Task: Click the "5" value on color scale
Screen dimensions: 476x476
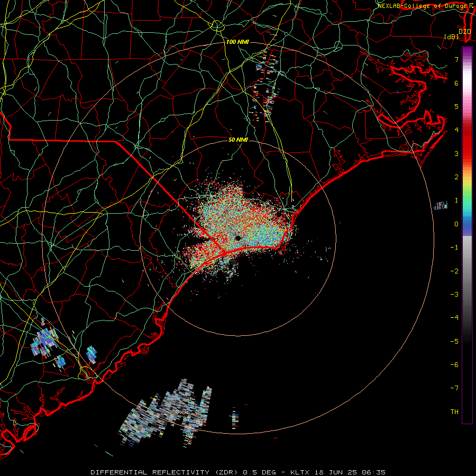Action: (x=456, y=106)
